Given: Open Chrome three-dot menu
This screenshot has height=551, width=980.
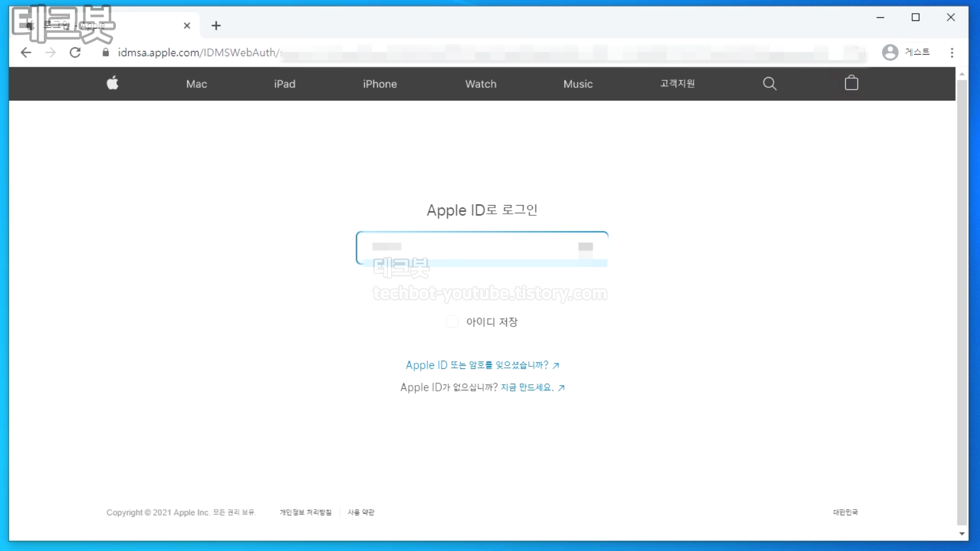Looking at the screenshot, I should click(x=952, y=53).
